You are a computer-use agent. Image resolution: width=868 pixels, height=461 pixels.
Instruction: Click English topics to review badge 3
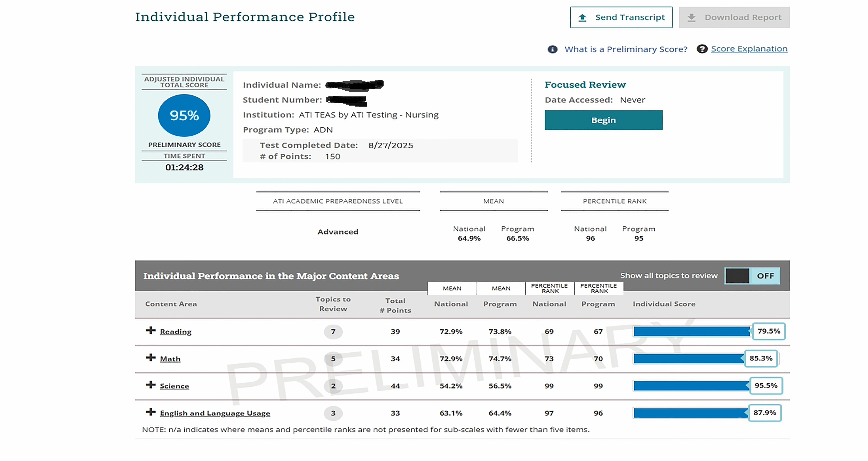click(x=333, y=413)
